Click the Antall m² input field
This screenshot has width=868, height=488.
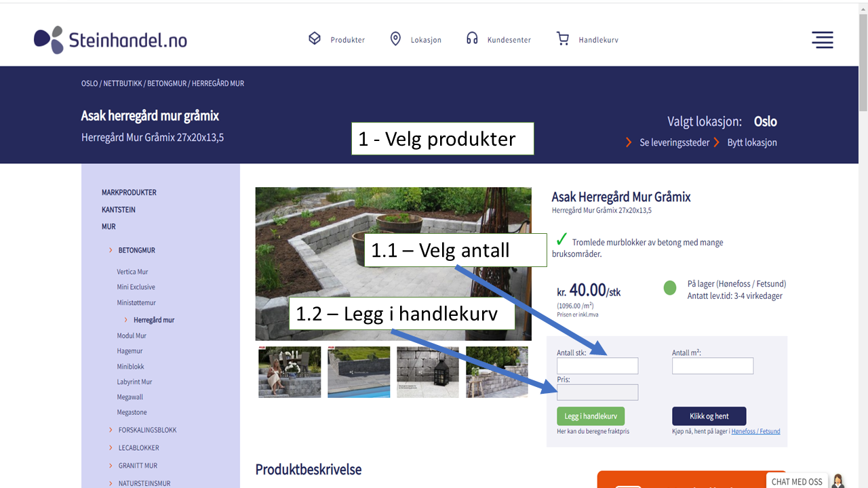713,366
